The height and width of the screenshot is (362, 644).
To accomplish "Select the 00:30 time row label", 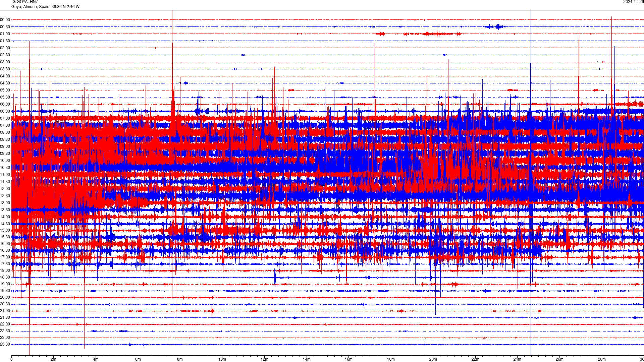I will click(5, 27).
